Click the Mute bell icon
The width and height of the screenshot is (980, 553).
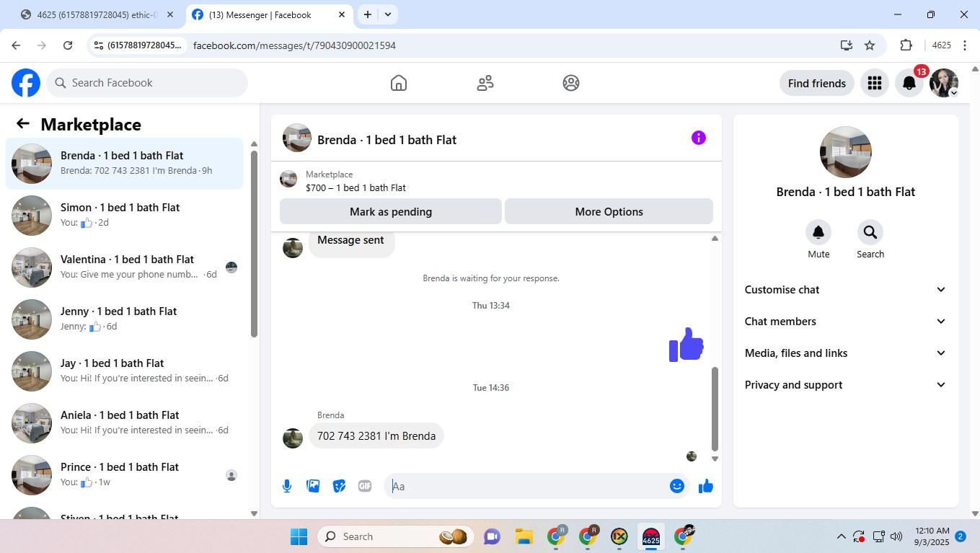[x=818, y=232]
